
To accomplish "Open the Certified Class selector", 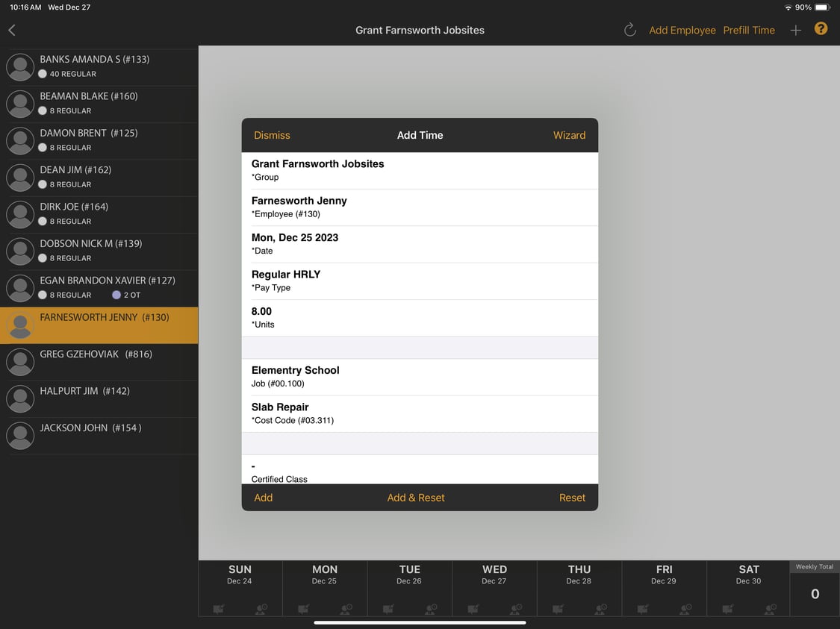I will pos(420,472).
